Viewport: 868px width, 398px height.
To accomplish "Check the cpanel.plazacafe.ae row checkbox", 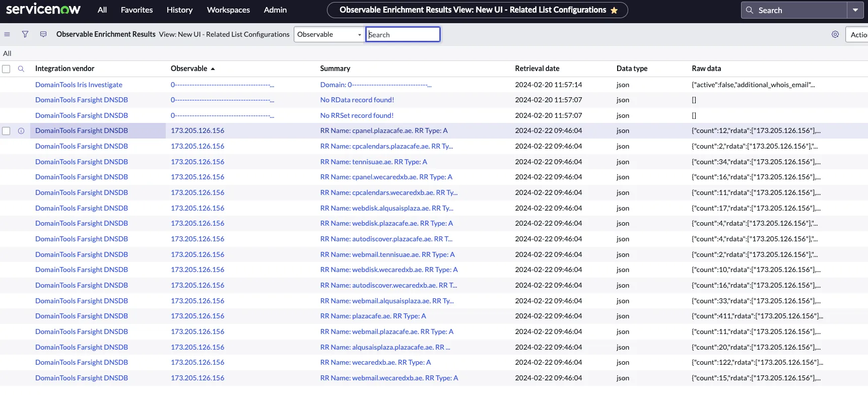I will pyautogui.click(x=6, y=131).
